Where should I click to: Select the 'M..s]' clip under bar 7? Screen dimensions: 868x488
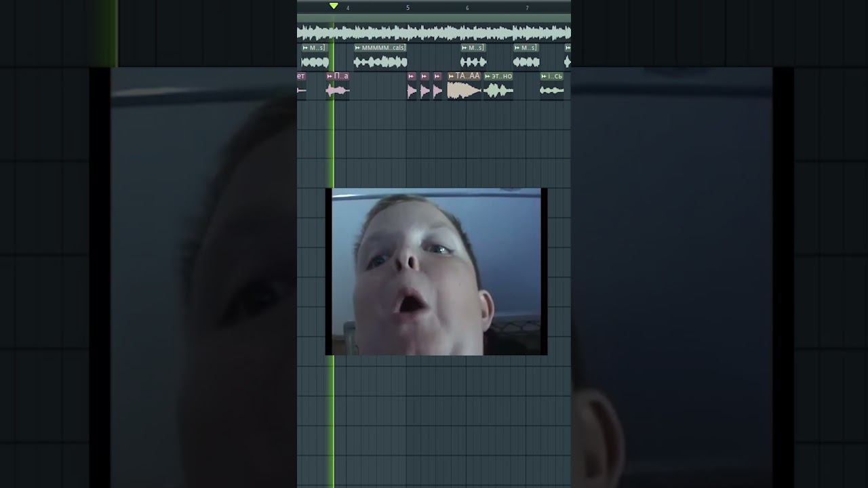[526, 57]
